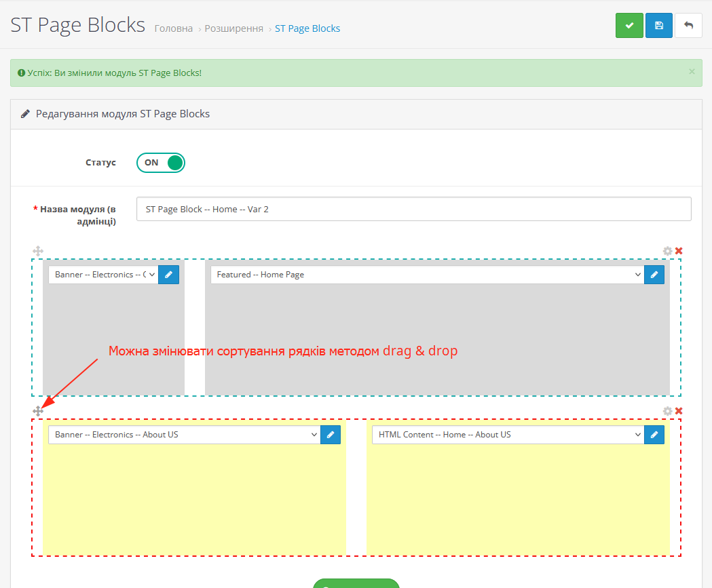712x588 pixels.
Task: Edit the first row Banner Electronics module
Action: point(168,275)
